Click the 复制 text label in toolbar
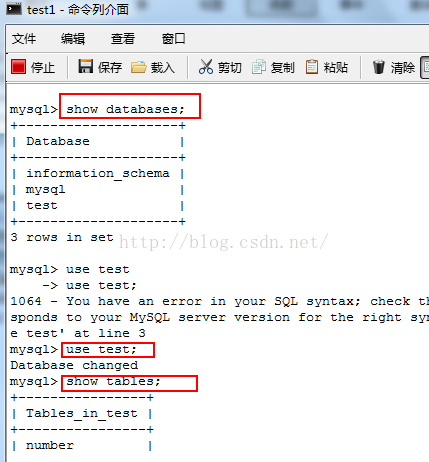 tap(282, 68)
